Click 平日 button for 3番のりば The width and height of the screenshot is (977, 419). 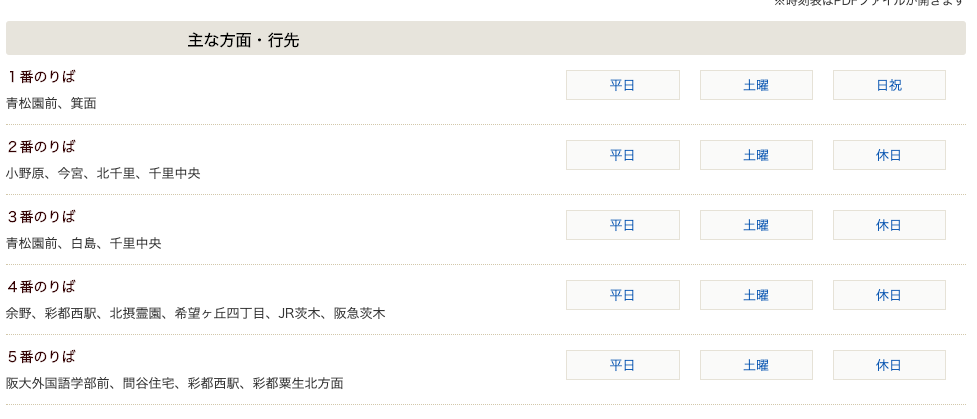coord(622,225)
